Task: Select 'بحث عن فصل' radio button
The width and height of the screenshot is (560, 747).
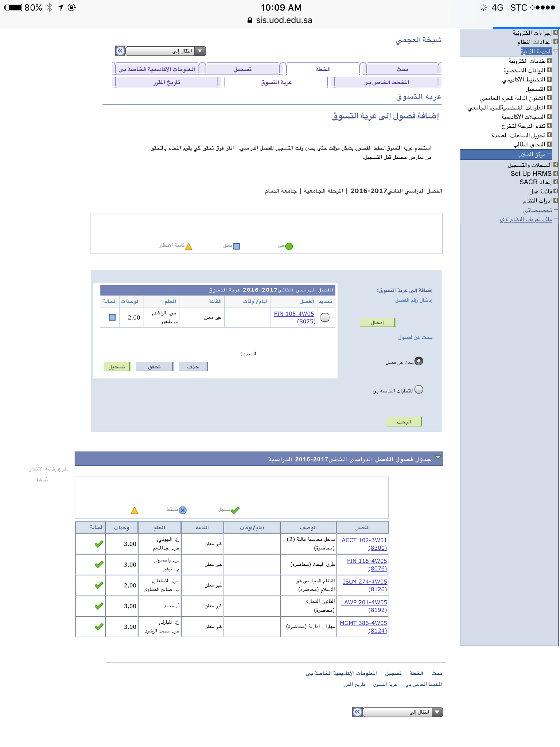Action: pyautogui.click(x=419, y=361)
